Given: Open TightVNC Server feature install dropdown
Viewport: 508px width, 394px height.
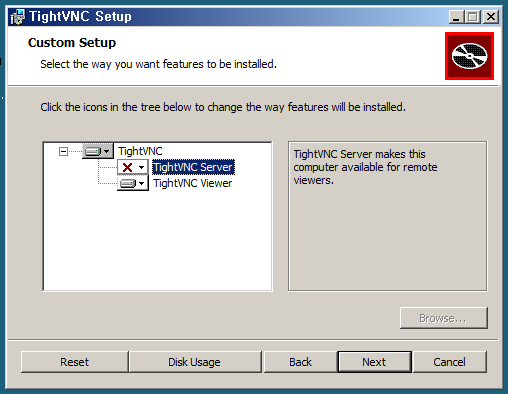Looking at the screenshot, I should [x=132, y=167].
